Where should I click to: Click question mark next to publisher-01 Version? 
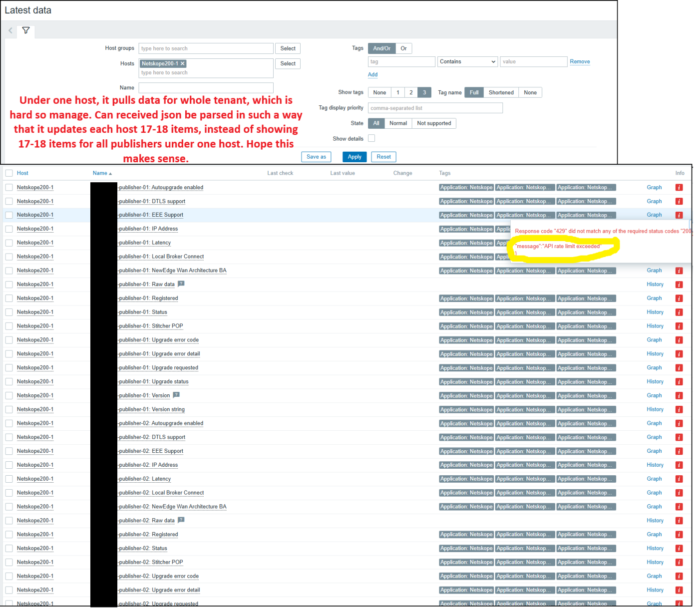click(176, 395)
